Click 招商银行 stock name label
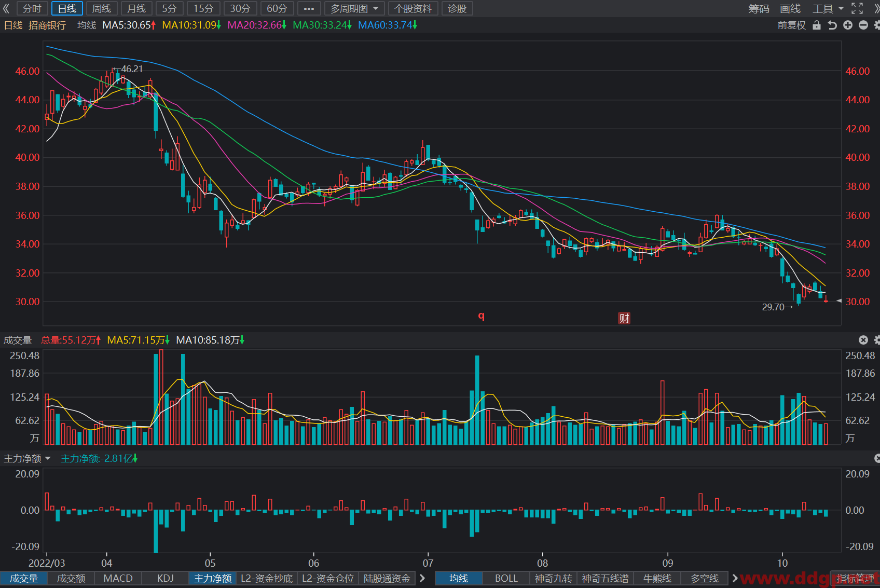This screenshot has height=588, width=880. 47,25
